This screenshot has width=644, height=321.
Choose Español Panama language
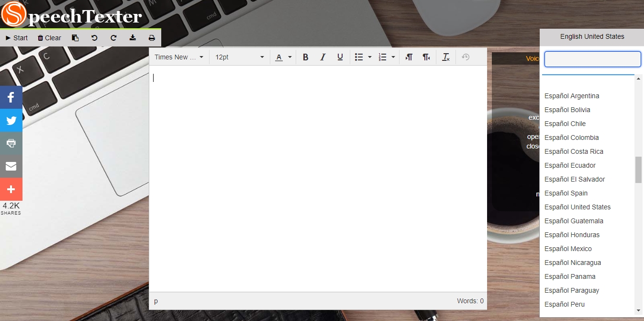[570, 276]
